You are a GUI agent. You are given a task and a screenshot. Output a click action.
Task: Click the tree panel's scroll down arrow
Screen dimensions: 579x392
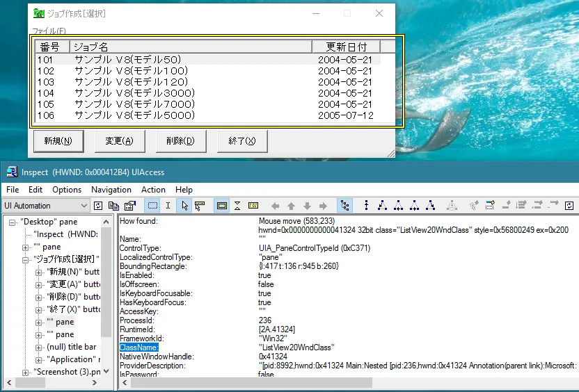click(x=106, y=371)
